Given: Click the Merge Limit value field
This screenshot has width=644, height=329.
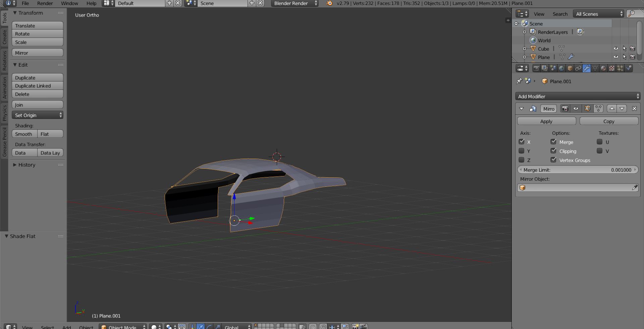Looking at the screenshot, I should [x=578, y=170].
